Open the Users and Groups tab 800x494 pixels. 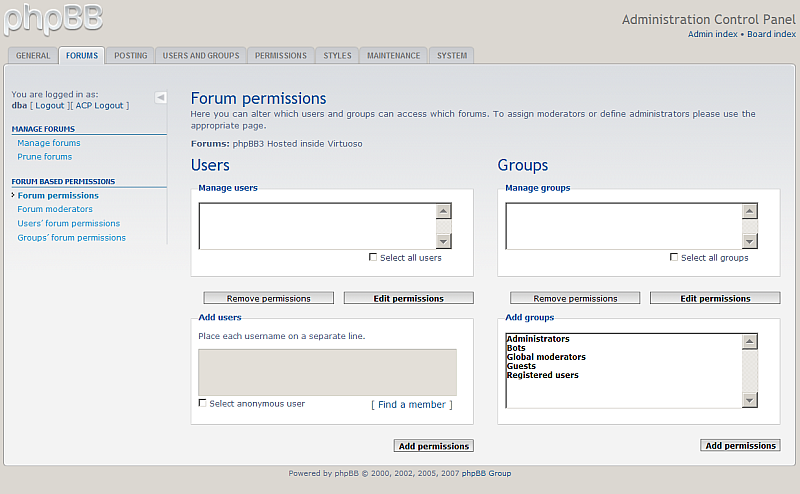(201, 56)
